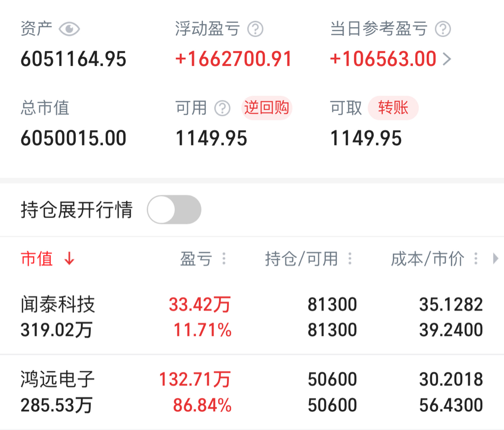
Task: Open the 盈亏 column options dots
Action: [224, 259]
